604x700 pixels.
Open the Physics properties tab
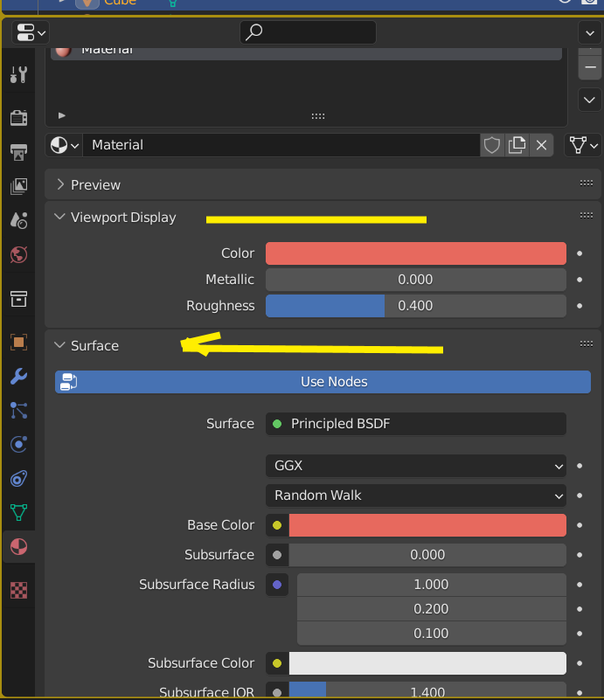pos(18,444)
